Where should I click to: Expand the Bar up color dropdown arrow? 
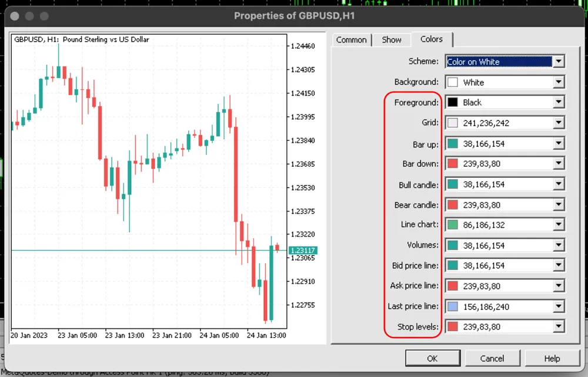(559, 143)
